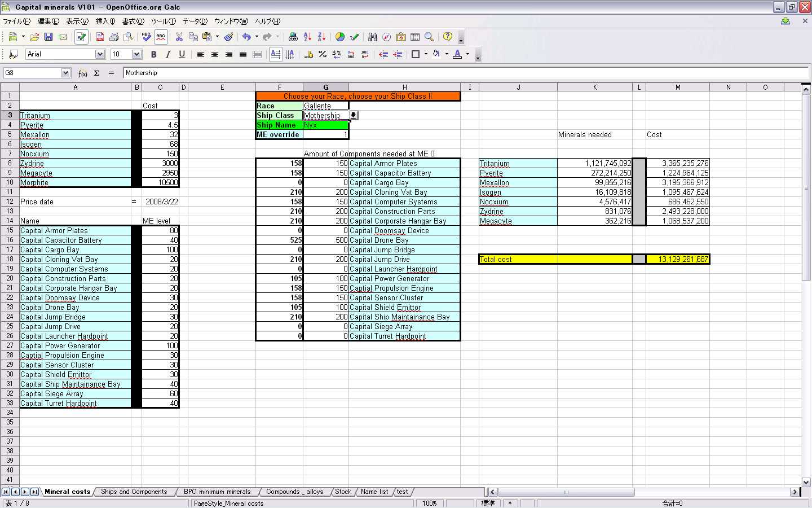The height and width of the screenshot is (508, 812).
Task: Expand the borders style arrow
Action: [426, 54]
